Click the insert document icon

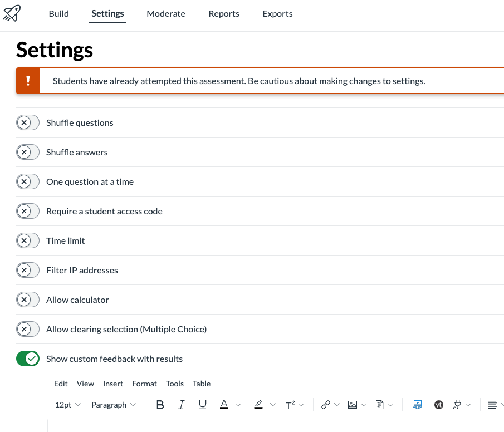click(380, 405)
